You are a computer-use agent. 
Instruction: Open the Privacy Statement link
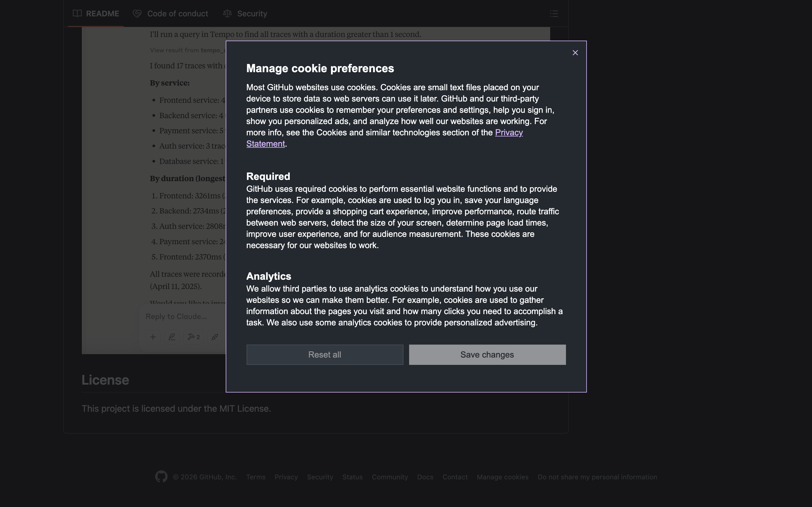tap(508, 133)
